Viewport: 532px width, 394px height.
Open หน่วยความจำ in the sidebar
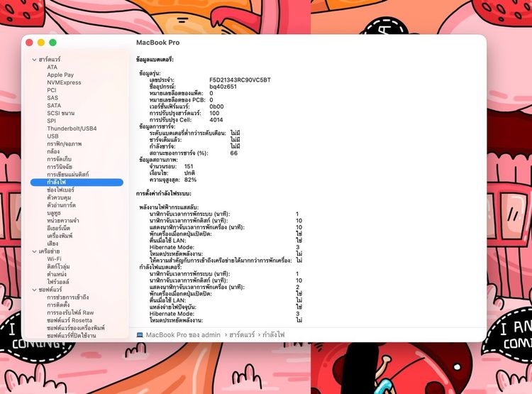point(63,221)
